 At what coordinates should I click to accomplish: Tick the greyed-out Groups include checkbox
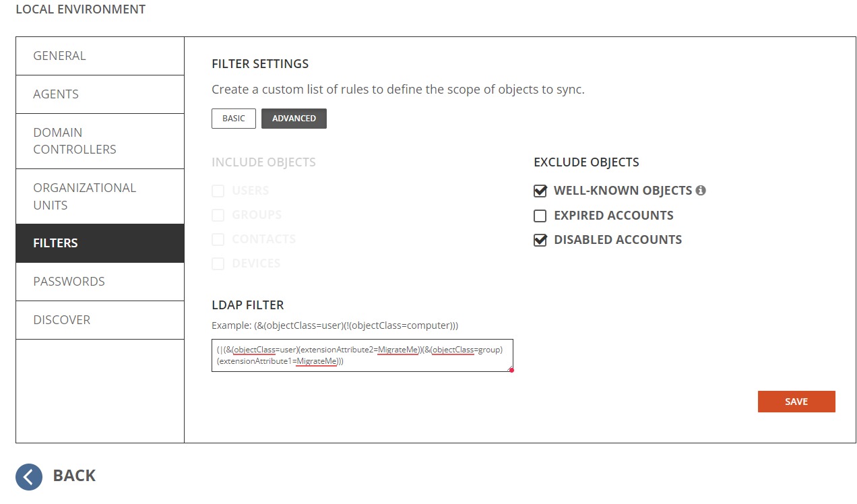point(218,216)
